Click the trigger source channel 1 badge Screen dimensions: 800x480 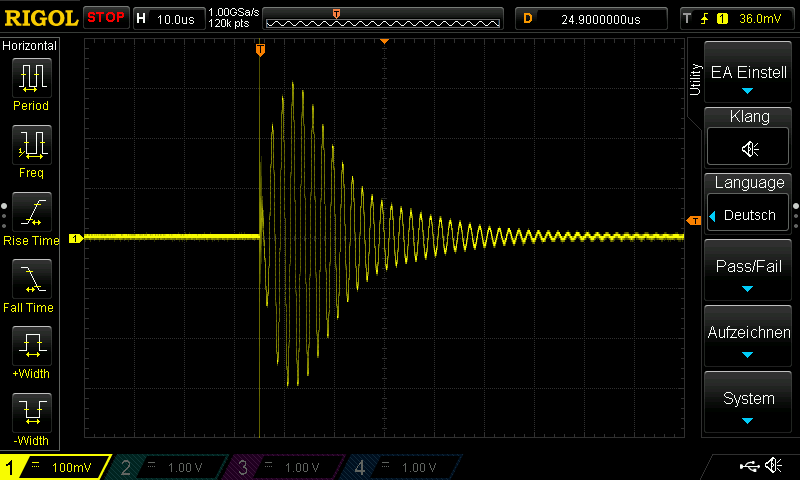point(722,19)
